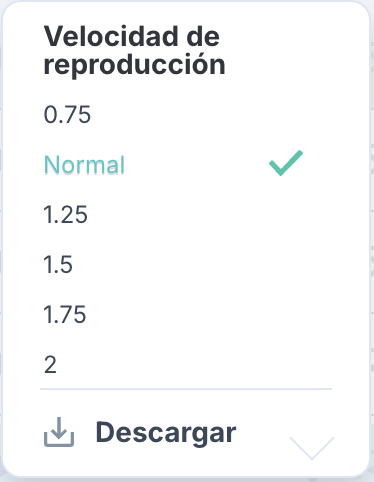The width and height of the screenshot is (374, 482).
Task: Click the Velocidad de reproducción heading
Action: click(135, 50)
